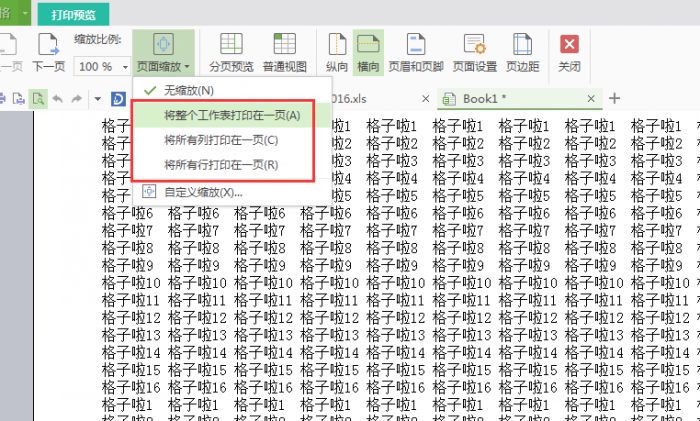Add a new tab with plus button
Screen dimensions: 700x421
[614, 98]
